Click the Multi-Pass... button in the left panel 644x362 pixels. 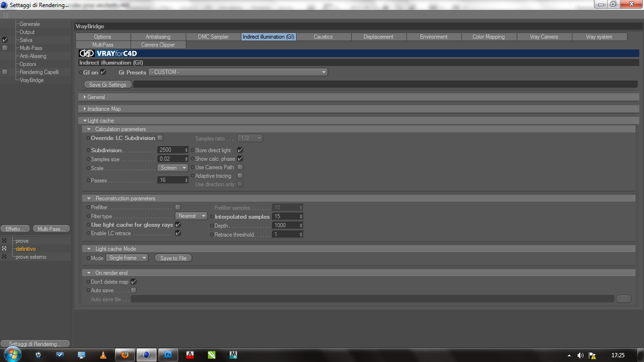pos(51,229)
